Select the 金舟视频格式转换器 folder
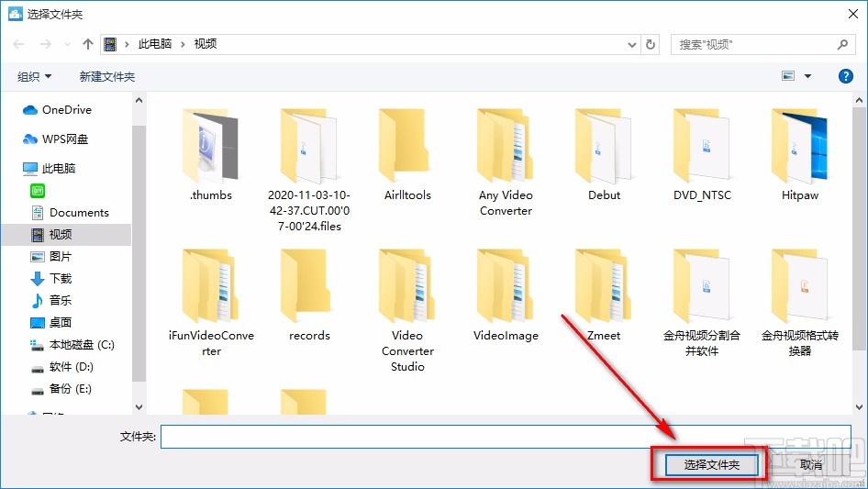 point(800,303)
